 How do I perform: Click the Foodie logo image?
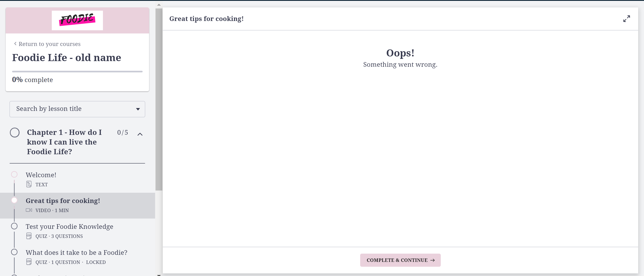[x=77, y=20]
